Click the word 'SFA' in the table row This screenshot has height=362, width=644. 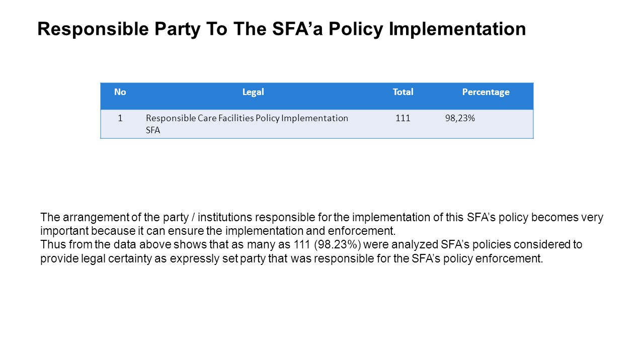tap(152, 130)
